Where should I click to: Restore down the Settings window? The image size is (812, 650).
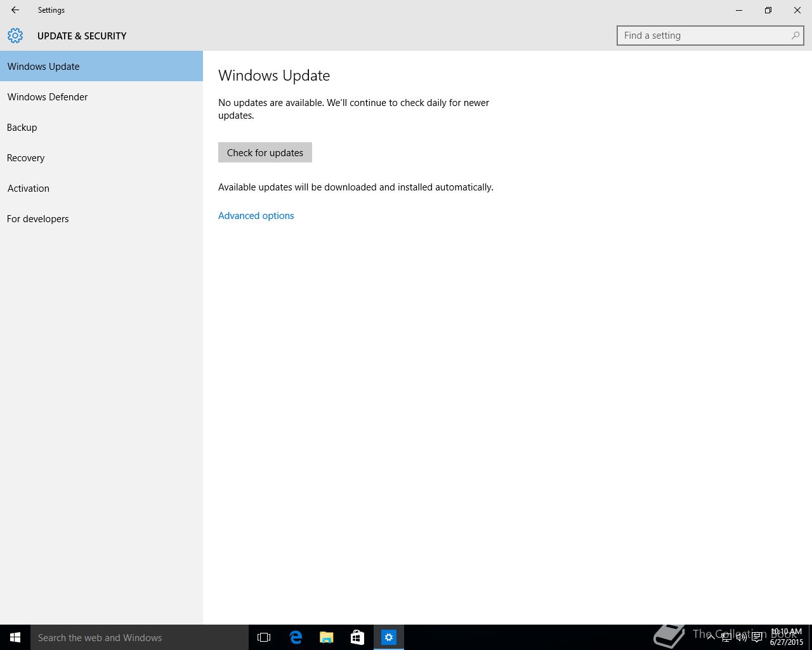click(768, 10)
